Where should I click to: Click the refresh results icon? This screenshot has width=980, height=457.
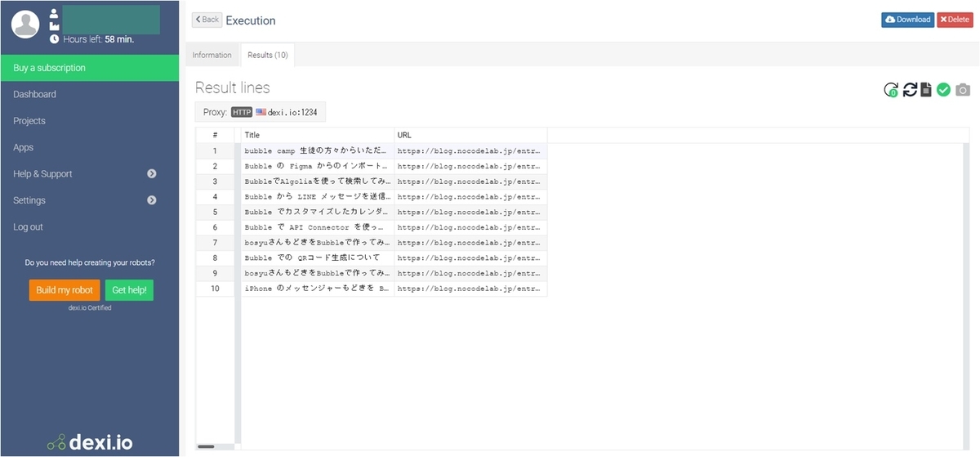tap(910, 90)
